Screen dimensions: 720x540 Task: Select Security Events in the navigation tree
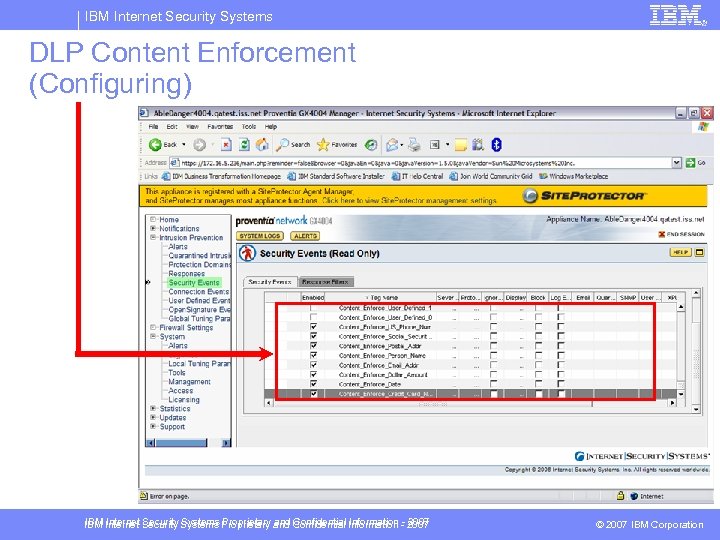(x=193, y=283)
